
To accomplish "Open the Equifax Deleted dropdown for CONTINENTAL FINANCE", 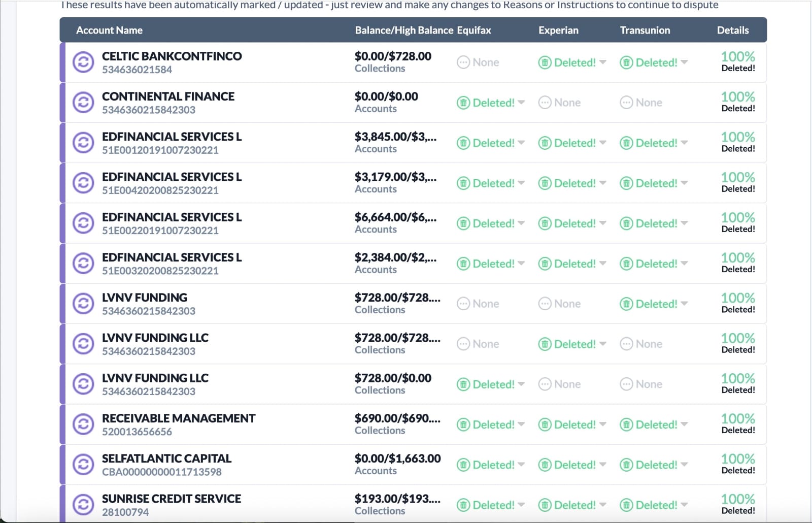I will pyautogui.click(x=522, y=102).
